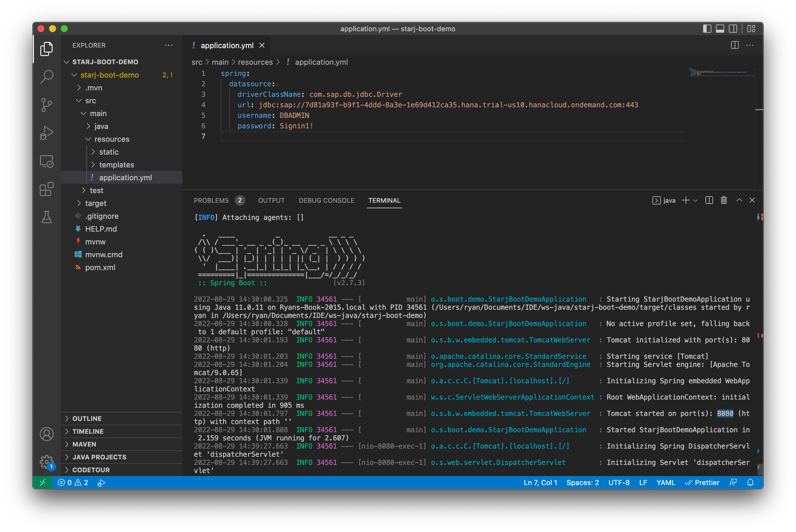Split the terminal panel
This screenshot has width=796, height=532.
pyautogui.click(x=709, y=200)
